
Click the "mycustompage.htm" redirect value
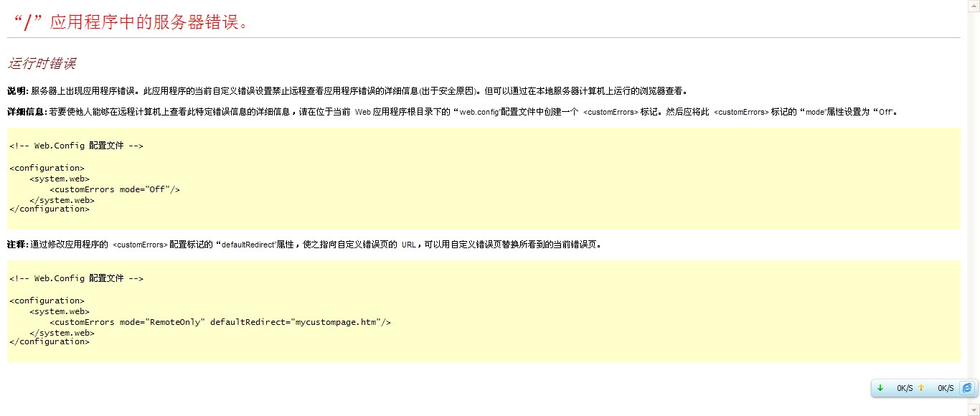pos(336,322)
